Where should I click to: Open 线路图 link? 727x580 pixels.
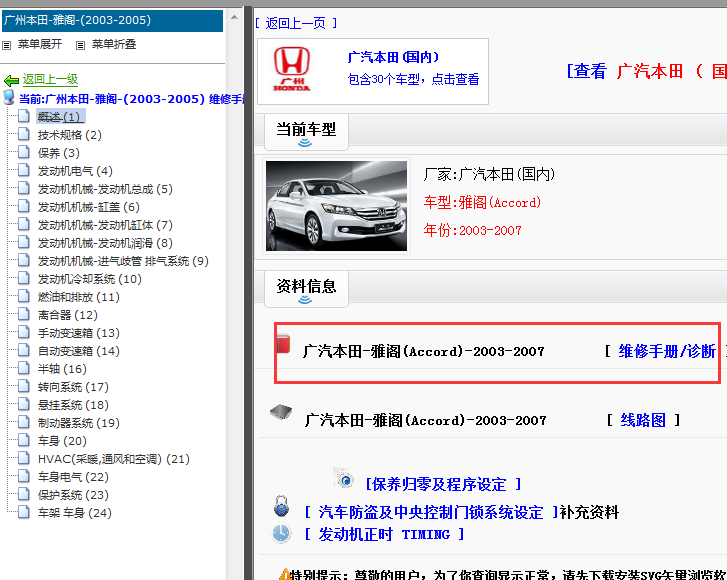pyautogui.click(x=643, y=420)
